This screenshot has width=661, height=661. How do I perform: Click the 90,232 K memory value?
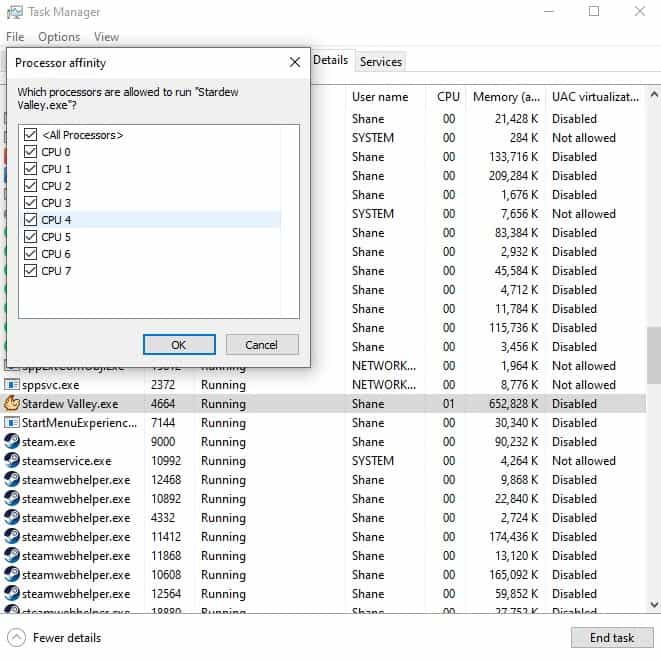516,441
